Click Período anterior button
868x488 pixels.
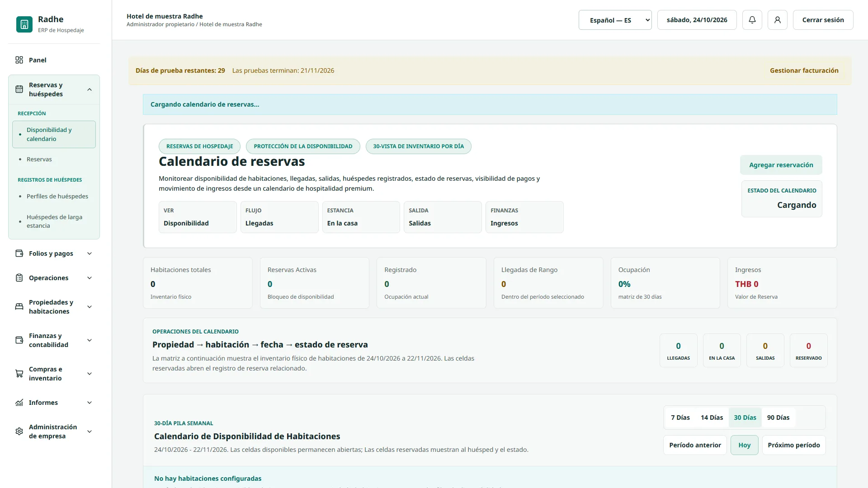(x=695, y=445)
